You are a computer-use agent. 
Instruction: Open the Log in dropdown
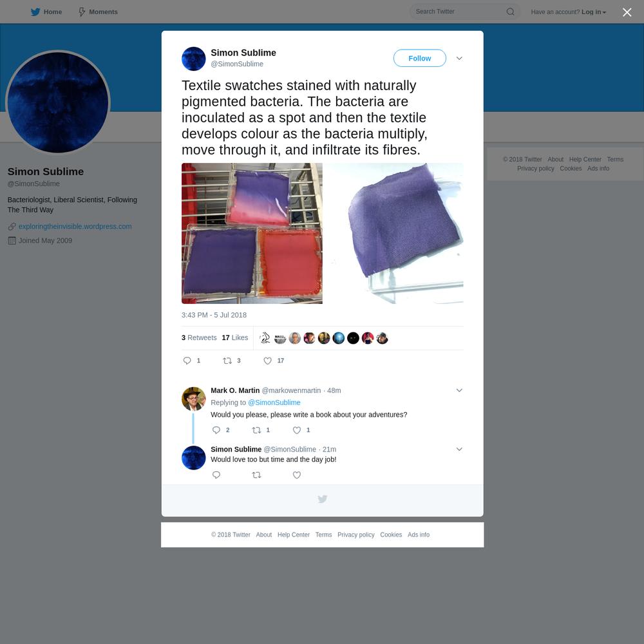tap(594, 12)
